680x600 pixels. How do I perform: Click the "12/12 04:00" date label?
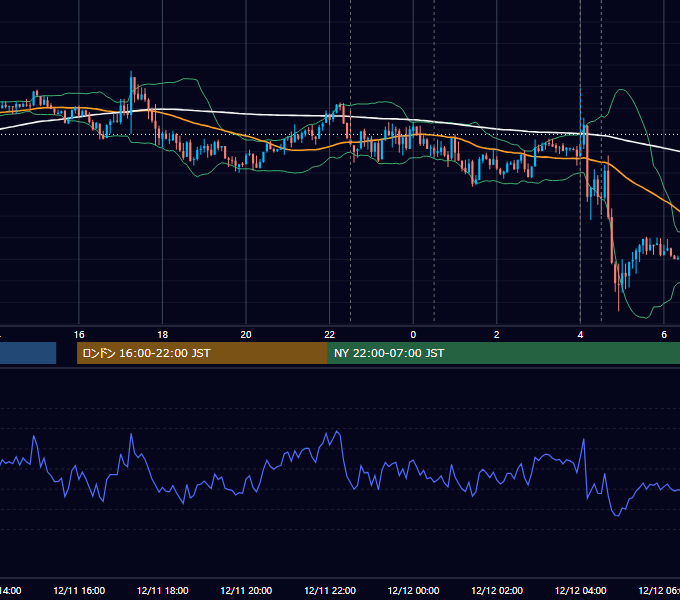point(580,590)
